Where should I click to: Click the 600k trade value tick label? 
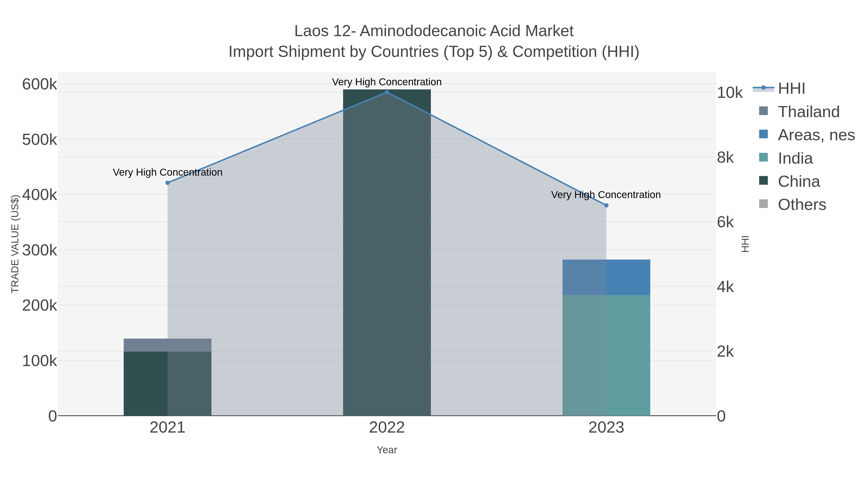tap(40, 84)
